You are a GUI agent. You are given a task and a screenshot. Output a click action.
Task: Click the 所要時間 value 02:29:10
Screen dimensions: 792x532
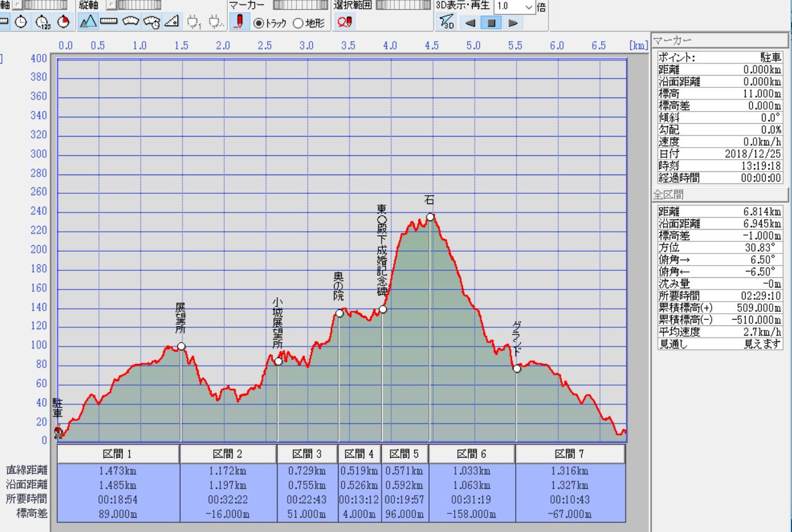click(x=761, y=296)
